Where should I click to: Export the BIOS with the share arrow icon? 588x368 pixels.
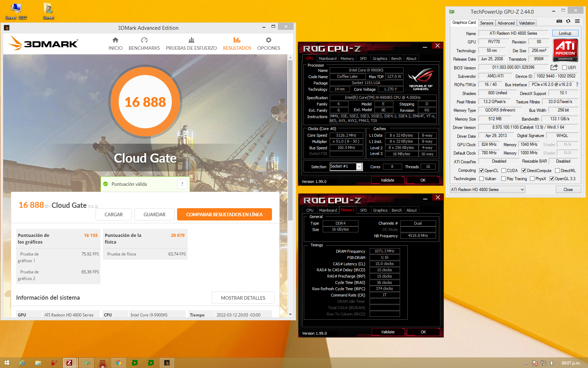(554, 67)
